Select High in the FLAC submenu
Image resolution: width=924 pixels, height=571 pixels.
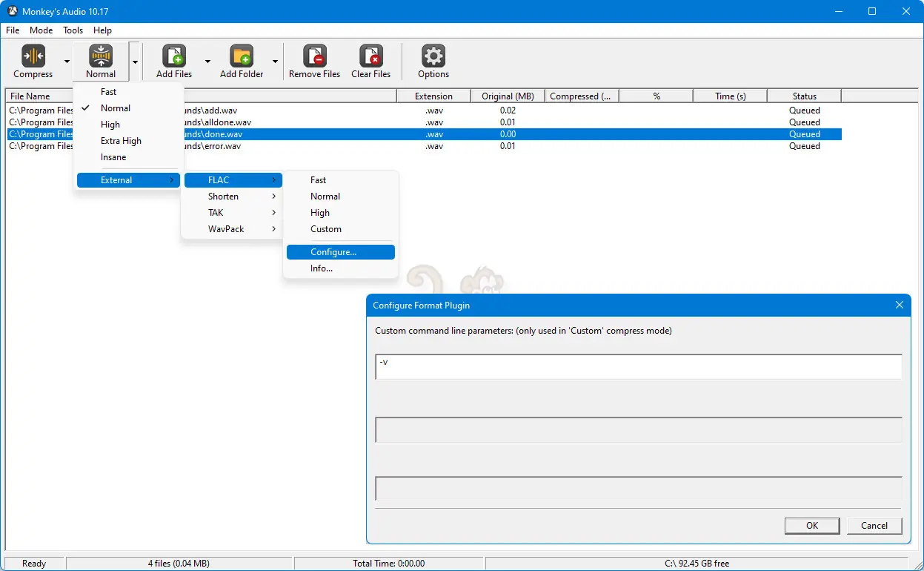point(341,213)
